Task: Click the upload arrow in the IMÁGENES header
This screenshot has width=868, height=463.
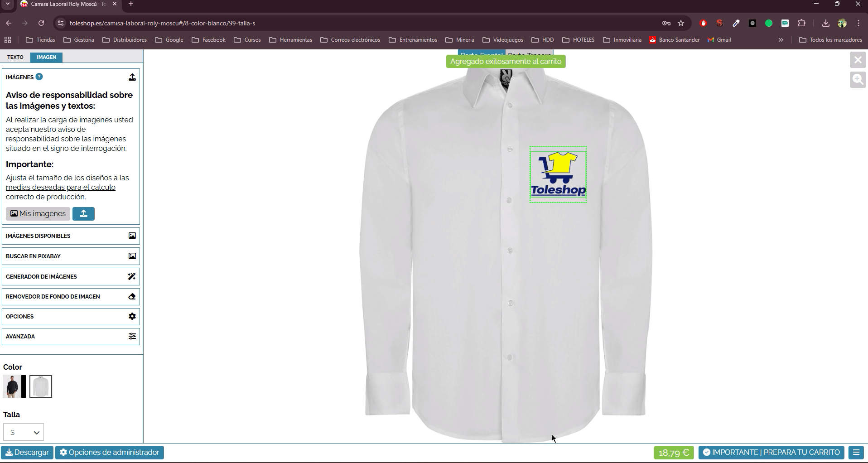Action: 132,77
